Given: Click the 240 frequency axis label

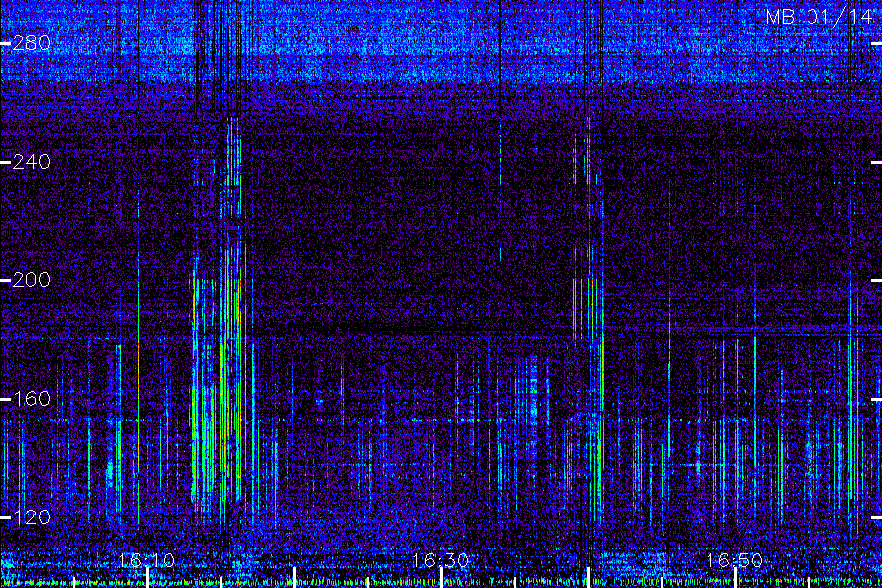Looking at the screenshot, I should tap(31, 162).
